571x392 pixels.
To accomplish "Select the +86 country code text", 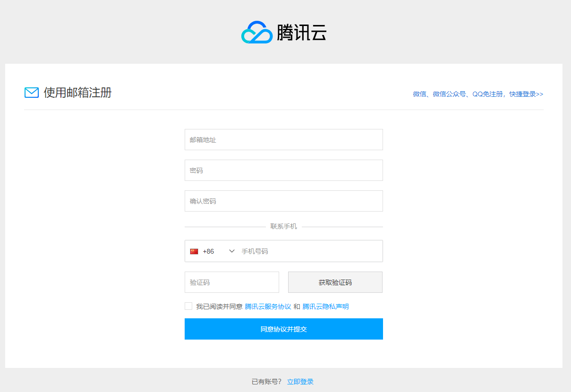I will coord(208,251).
